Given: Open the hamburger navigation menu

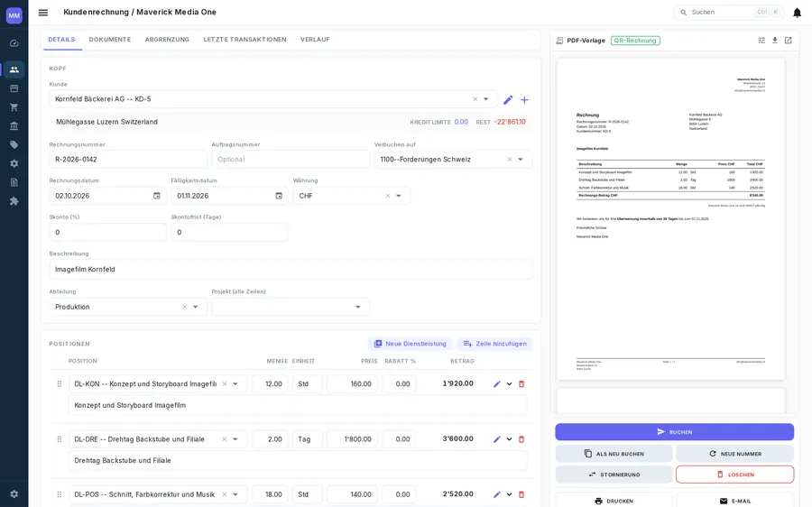Looking at the screenshot, I should (43, 13).
